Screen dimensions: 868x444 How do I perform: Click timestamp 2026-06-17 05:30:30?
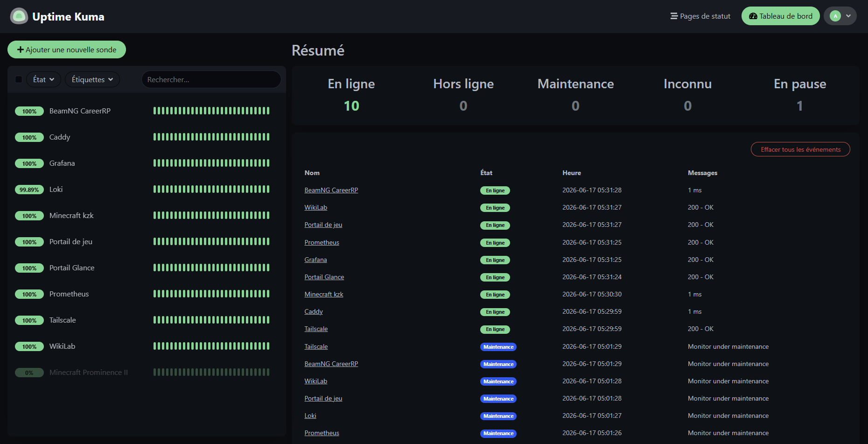[x=592, y=294]
